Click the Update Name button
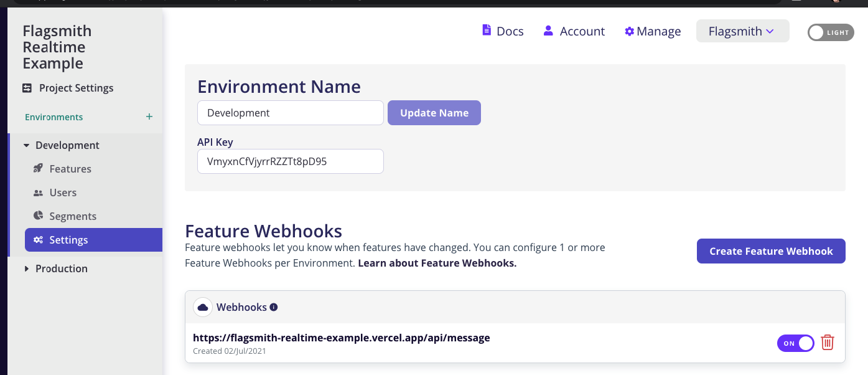The width and height of the screenshot is (868, 375). pos(434,113)
